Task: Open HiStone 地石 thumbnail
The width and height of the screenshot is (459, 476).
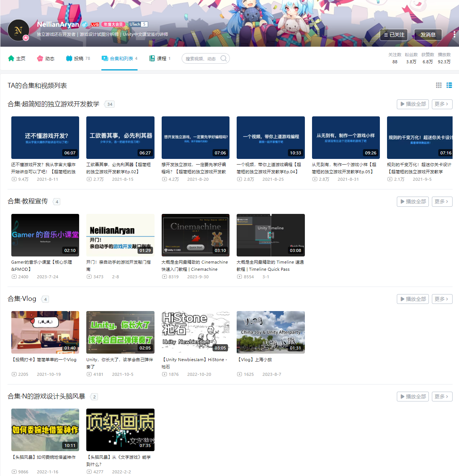Action: pyautogui.click(x=196, y=333)
